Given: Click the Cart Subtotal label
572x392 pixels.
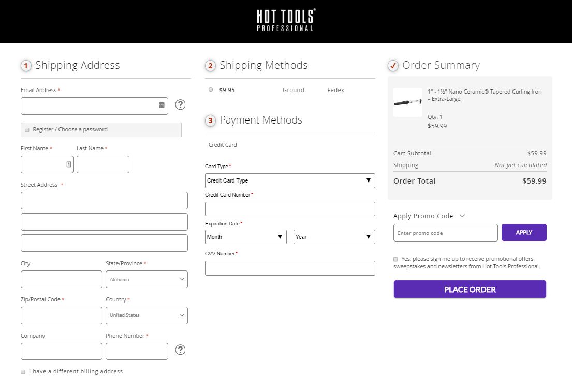Looking at the screenshot, I should [412, 154].
